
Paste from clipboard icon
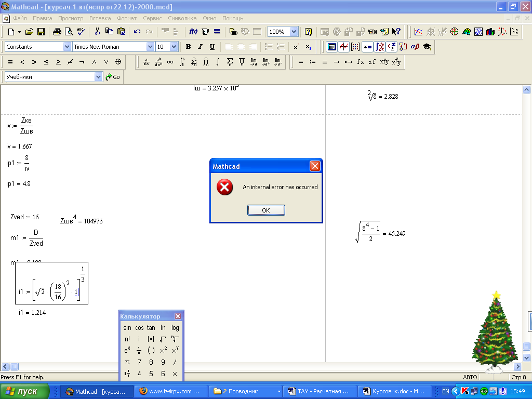click(x=121, y=32)
